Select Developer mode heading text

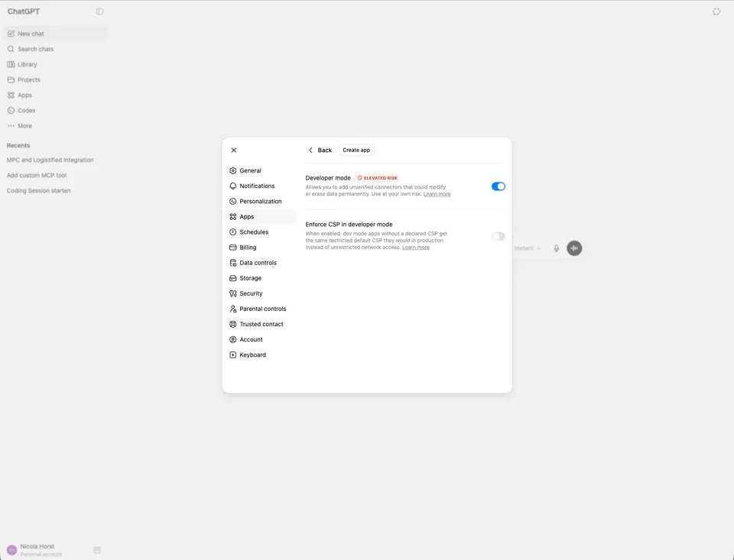328,178
